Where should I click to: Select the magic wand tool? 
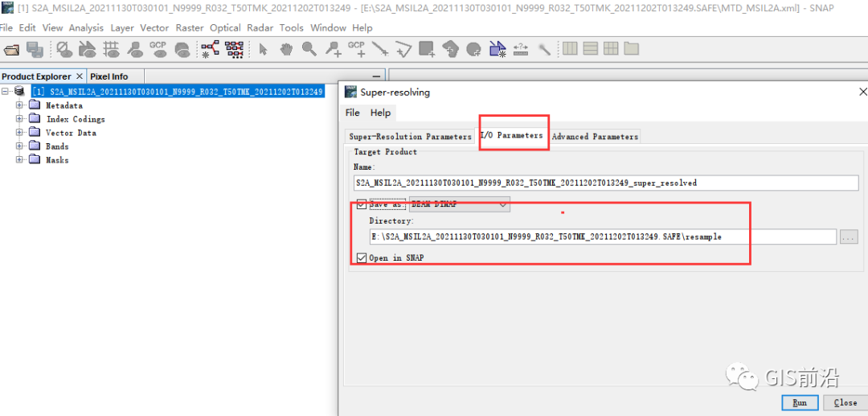click(545, 49)
